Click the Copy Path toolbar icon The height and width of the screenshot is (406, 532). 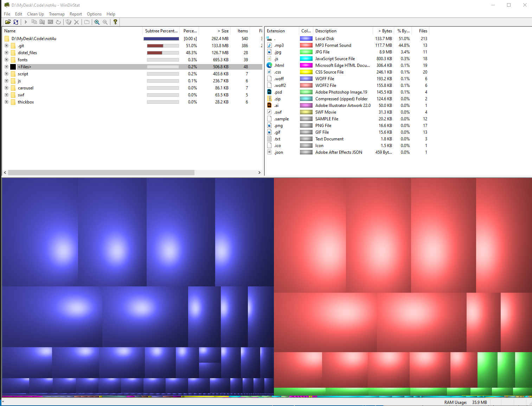34,22
